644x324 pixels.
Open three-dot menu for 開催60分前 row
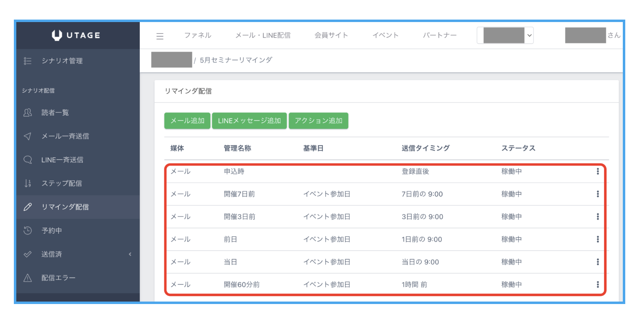click(598, 284)
